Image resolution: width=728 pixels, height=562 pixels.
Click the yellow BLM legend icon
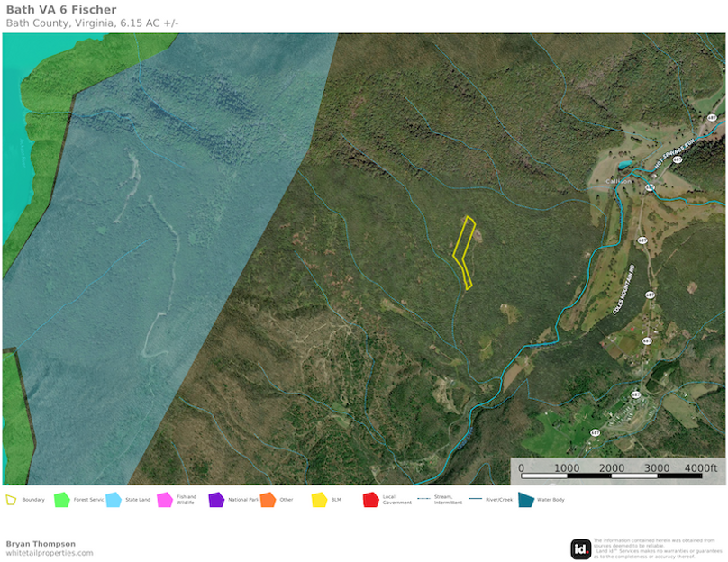click(319, 499)
